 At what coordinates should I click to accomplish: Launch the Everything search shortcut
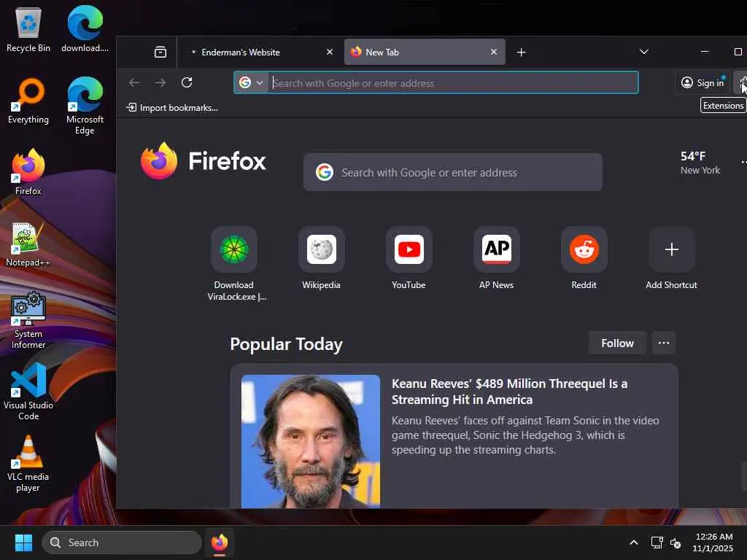28,101
